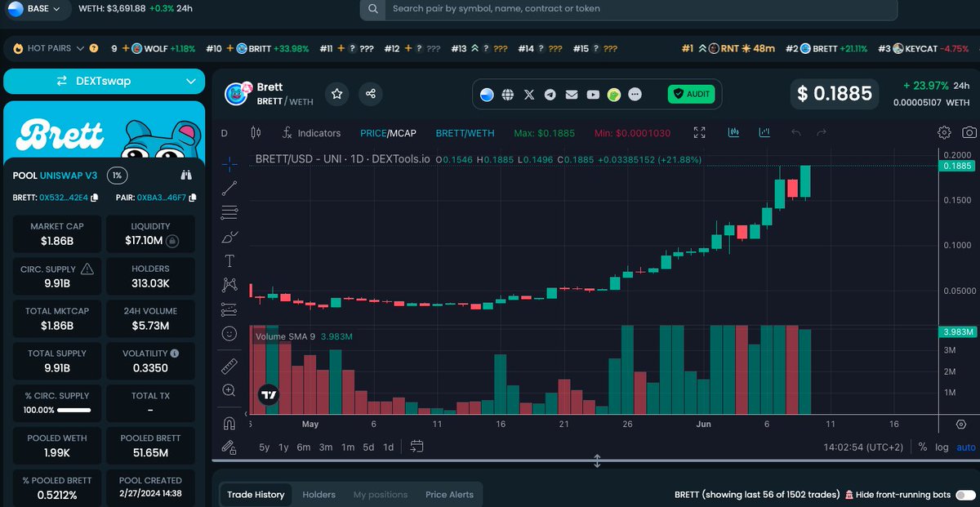Open Brett's Telegram channel
980x507 pixels.
550,95
